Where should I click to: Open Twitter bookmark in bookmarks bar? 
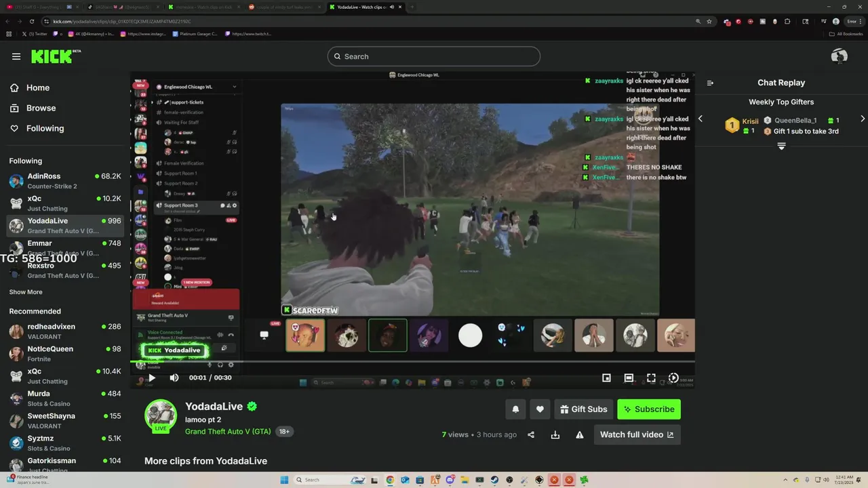click(x=35, y=34)
